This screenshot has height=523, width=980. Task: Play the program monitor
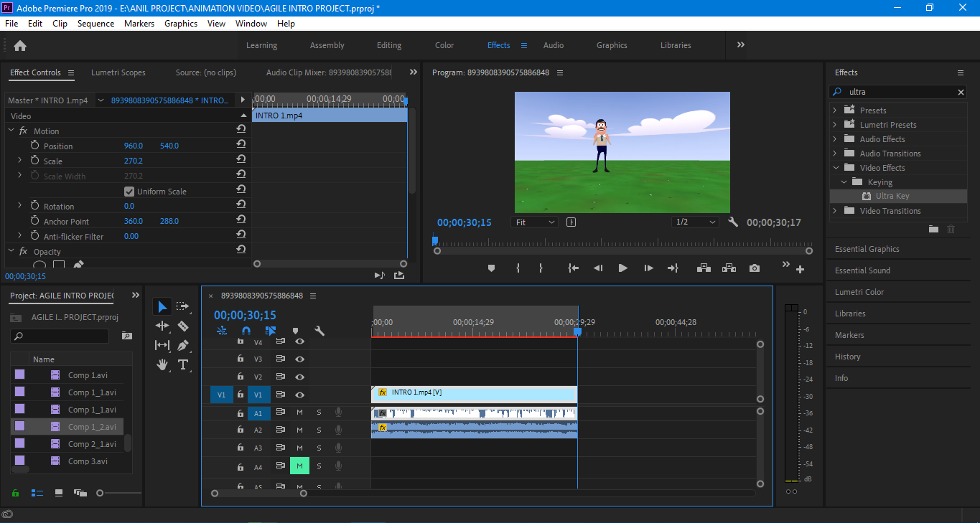622,268
